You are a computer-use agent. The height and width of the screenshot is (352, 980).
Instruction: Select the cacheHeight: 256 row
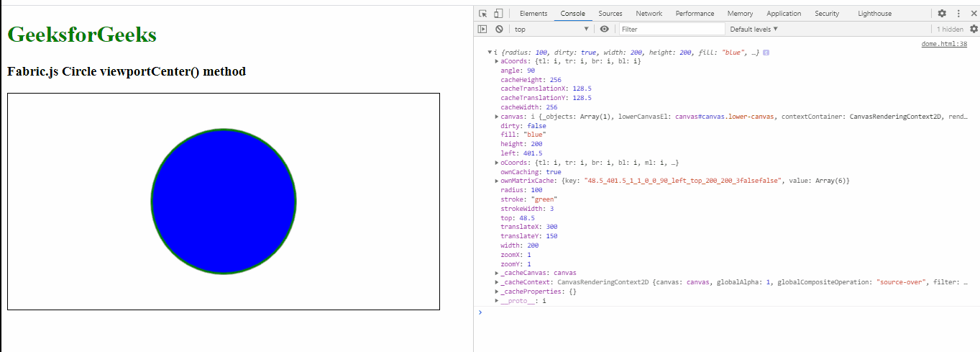531,80
